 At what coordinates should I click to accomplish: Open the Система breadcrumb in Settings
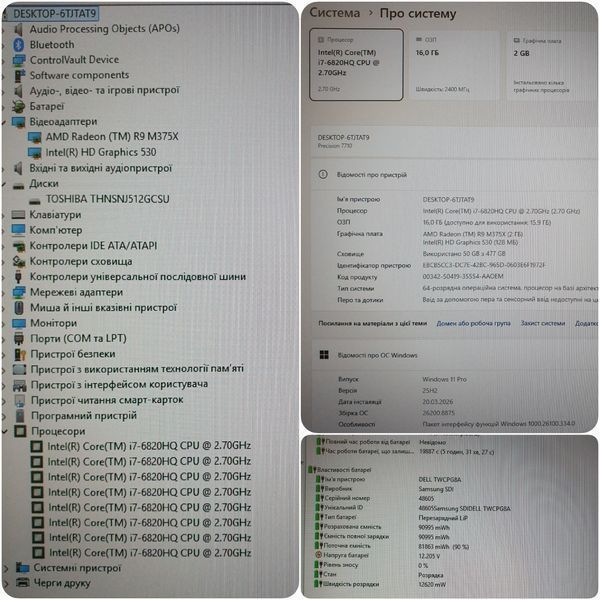(334, 13)
